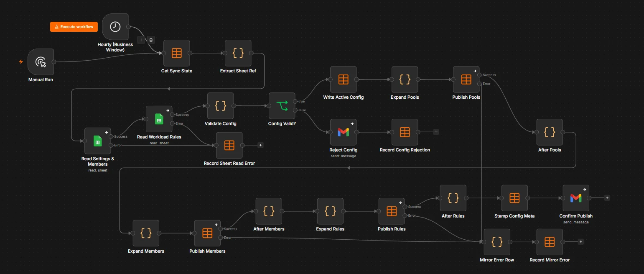Image resolution: width=644 pixels, height=274 pixels.
Task: Select the Manual Run trigger node
Action: pyautogui.click(x=41, y=62)
